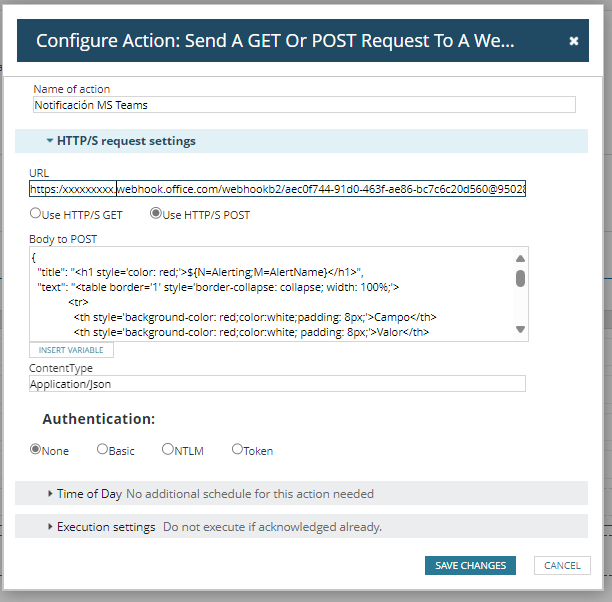Click the Body to POST scroll up arrow

(x=520, y=258)
